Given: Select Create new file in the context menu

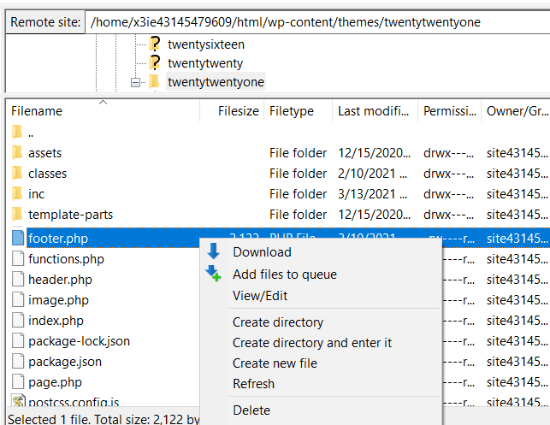Looking at the screenshot, I should (x=275, y=363).
